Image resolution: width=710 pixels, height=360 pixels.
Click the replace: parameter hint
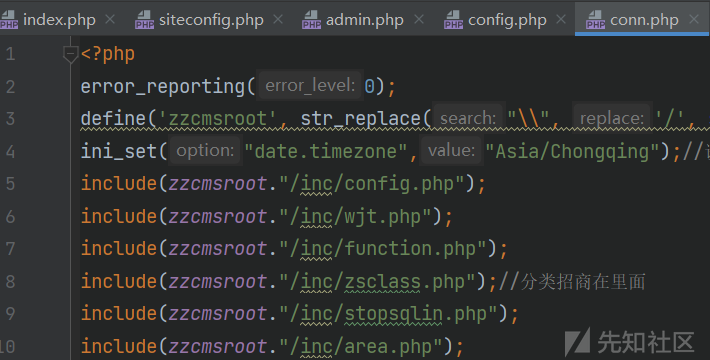pos(611,118)
